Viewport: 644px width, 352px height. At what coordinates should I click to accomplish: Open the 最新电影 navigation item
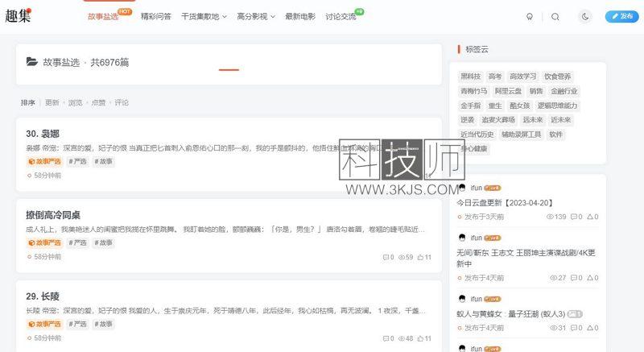[x=300, y=16]
